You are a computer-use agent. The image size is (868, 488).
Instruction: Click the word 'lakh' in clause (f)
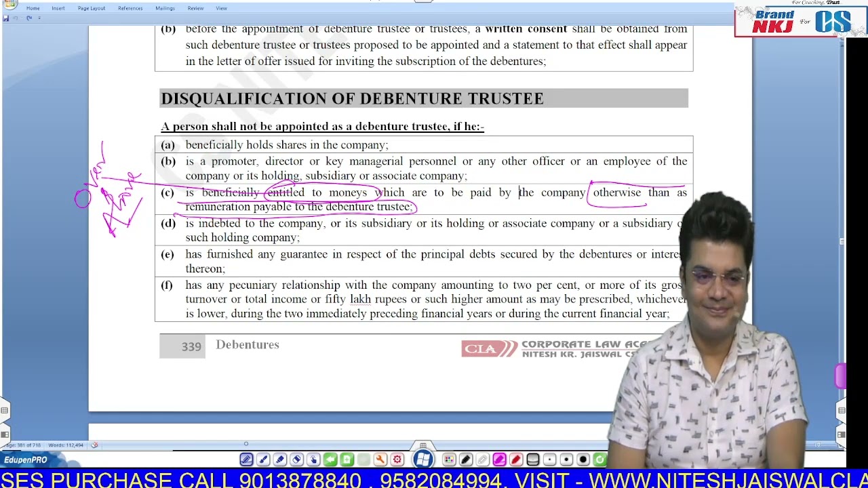(360, 300)
